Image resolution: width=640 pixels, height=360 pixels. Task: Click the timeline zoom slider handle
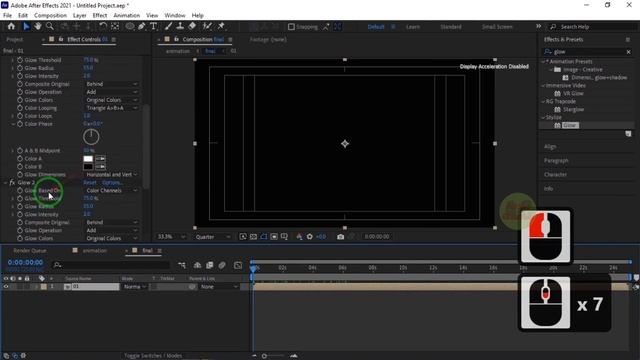(x=264, y=356)
